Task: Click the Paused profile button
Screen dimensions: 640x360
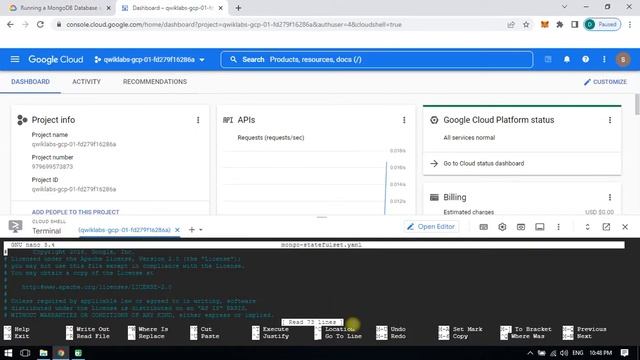Action: click(602, 24)
